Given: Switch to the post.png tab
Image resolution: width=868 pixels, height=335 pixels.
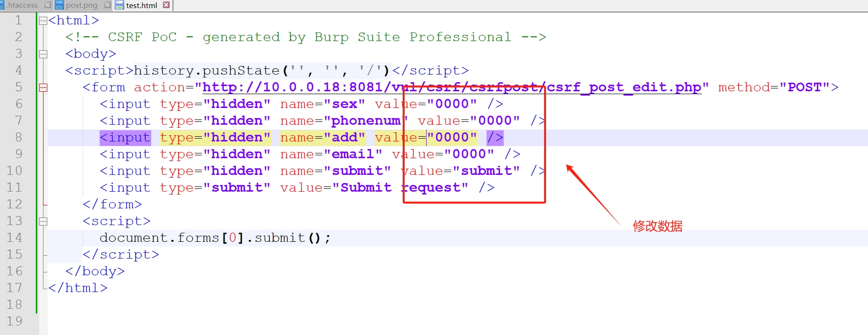Looking at the screenshot, I should pos(81,5).
